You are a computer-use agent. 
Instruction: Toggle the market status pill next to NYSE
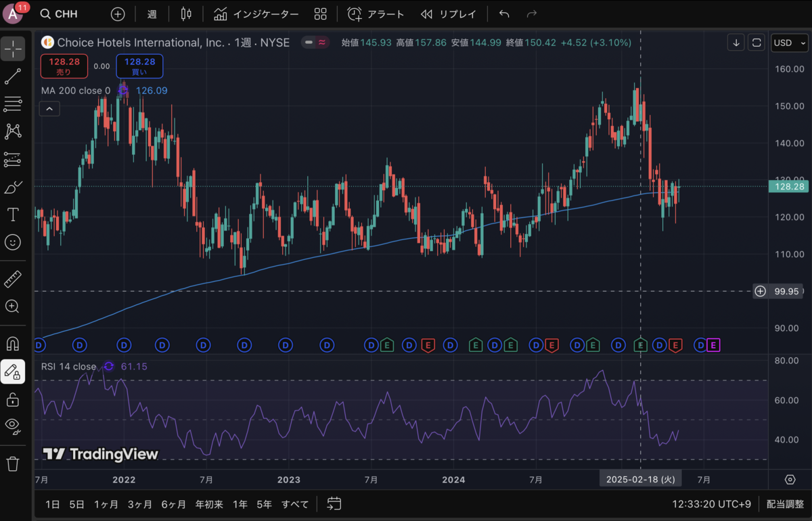[x=315, y=42]
